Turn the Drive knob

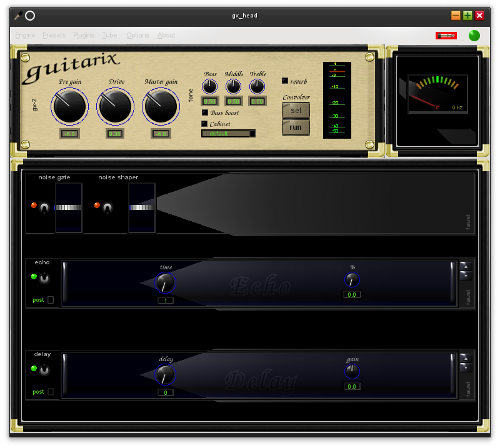(115, 106)
